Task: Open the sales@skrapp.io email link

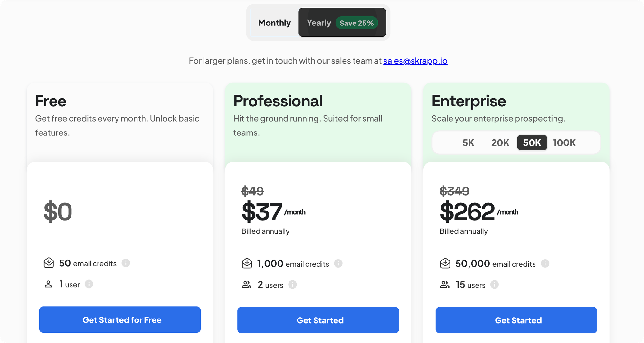Action: [x=415, y=61]
